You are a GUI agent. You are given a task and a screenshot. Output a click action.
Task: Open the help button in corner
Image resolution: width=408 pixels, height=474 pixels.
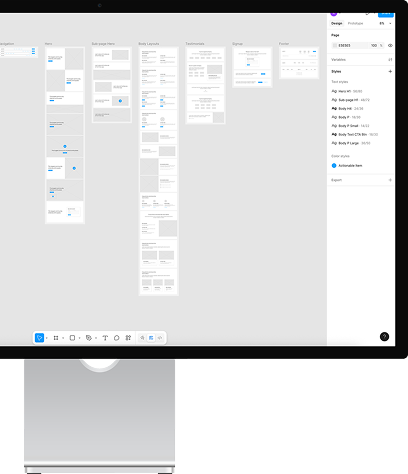pyautogui.click(x=384, y=337)
